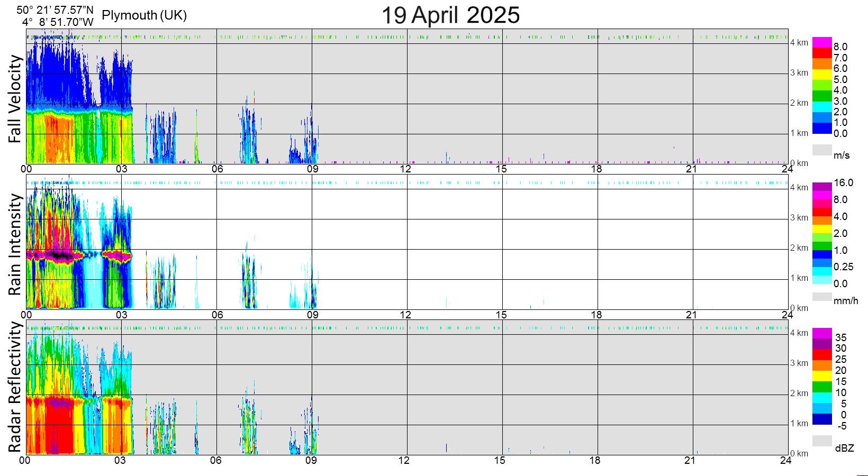This screenshot has width=868, height=476.
Task: Click the "Rain Intensity" panel label
Action: point(14,244)
